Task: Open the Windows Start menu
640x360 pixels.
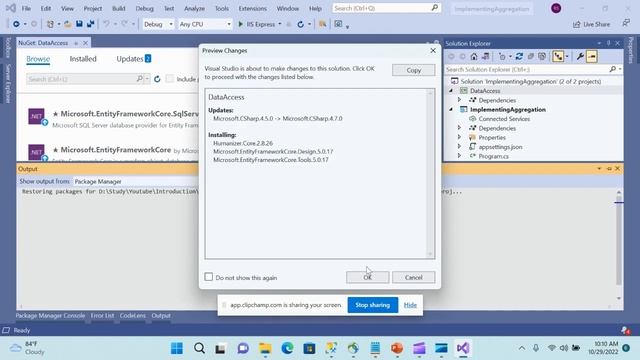Action: pos(177,348)
